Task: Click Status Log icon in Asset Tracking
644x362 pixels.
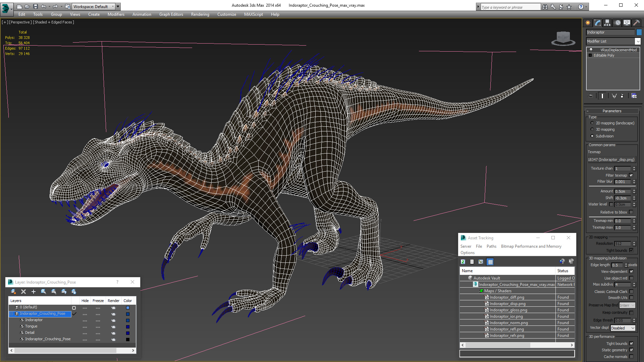Action: tap(472, 262)
